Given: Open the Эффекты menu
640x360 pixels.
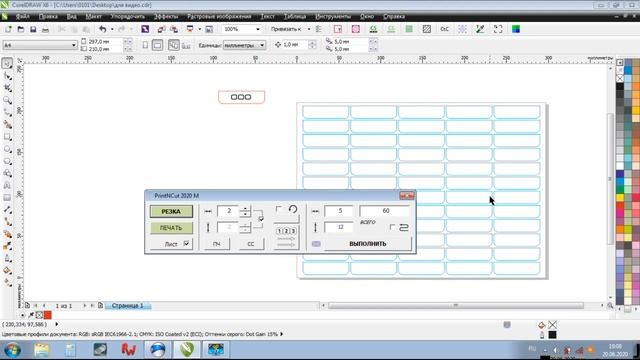Looking at the screenshot, I should (166, 16).
